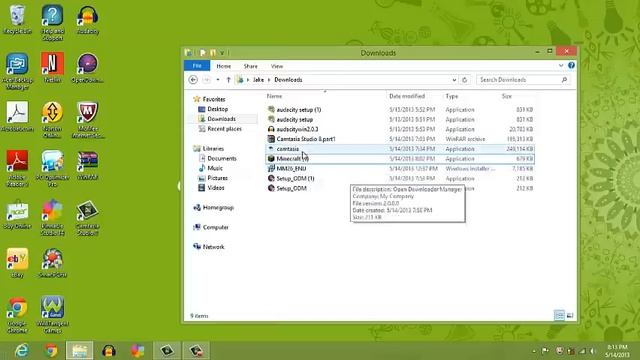
Task: Switch to the View ribbon tab
Action: click(277, 66)
